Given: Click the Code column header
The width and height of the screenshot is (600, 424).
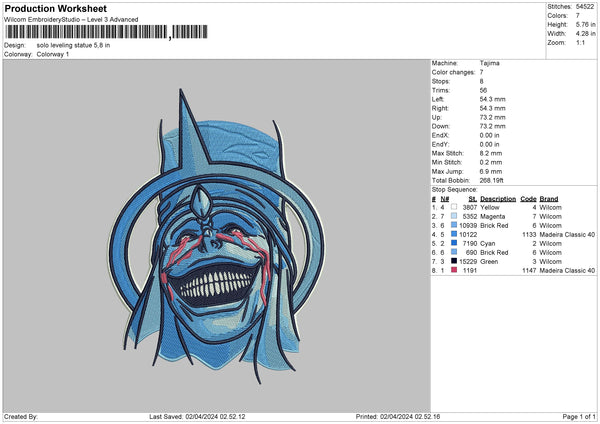Looking at the screenshot, I should tap(529, 198).
